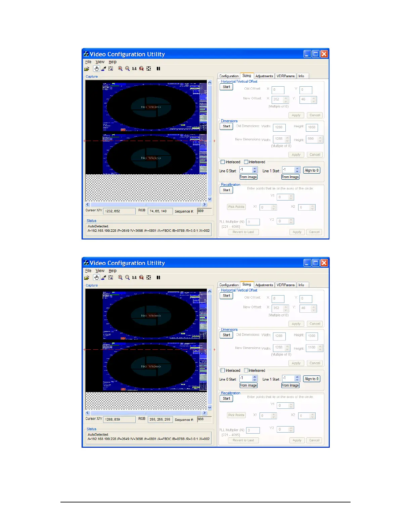Increase Line 1 Start in sequence 908 window
The height and width of the screenshot is (532, 411).
click(x=297, y=377)
